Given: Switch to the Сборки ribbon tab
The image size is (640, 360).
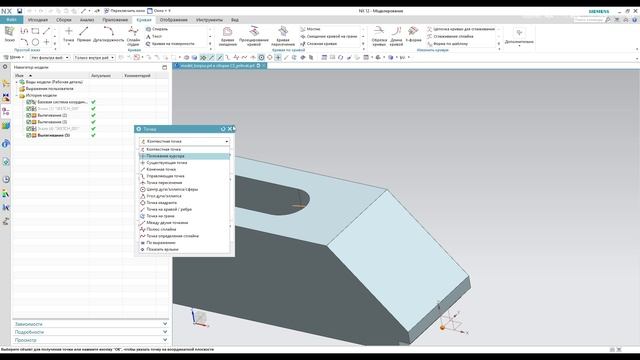Looking at the screenshot, I should click(64, 20).
